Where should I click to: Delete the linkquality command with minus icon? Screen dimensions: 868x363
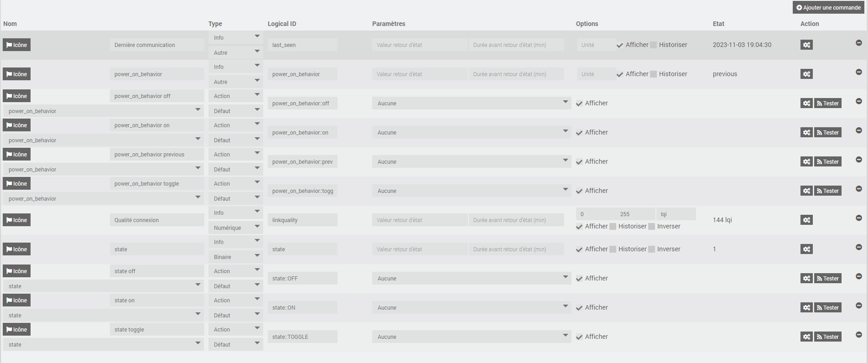point(859,218)
